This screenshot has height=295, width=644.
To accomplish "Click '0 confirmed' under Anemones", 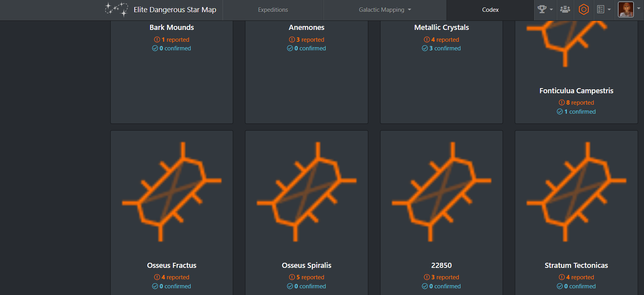I will (306, 48).
